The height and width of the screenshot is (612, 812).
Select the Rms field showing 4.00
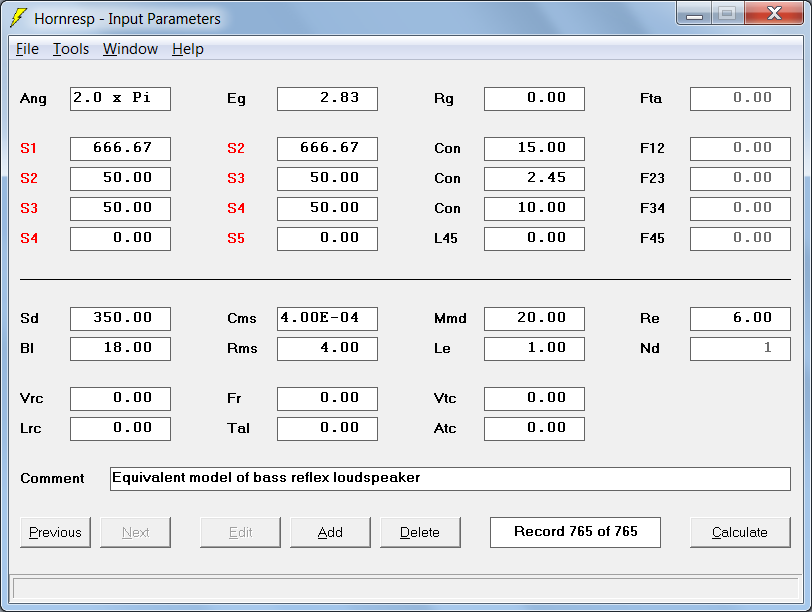pos(327,349)
